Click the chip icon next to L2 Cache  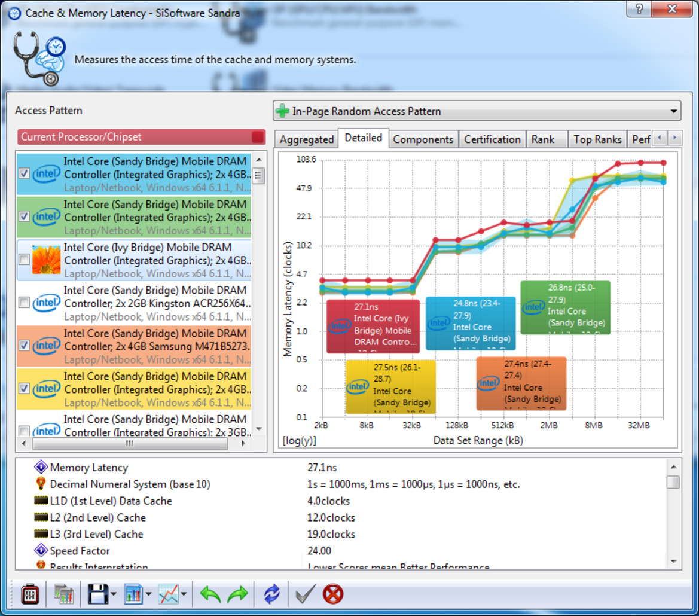click(41, 517)
